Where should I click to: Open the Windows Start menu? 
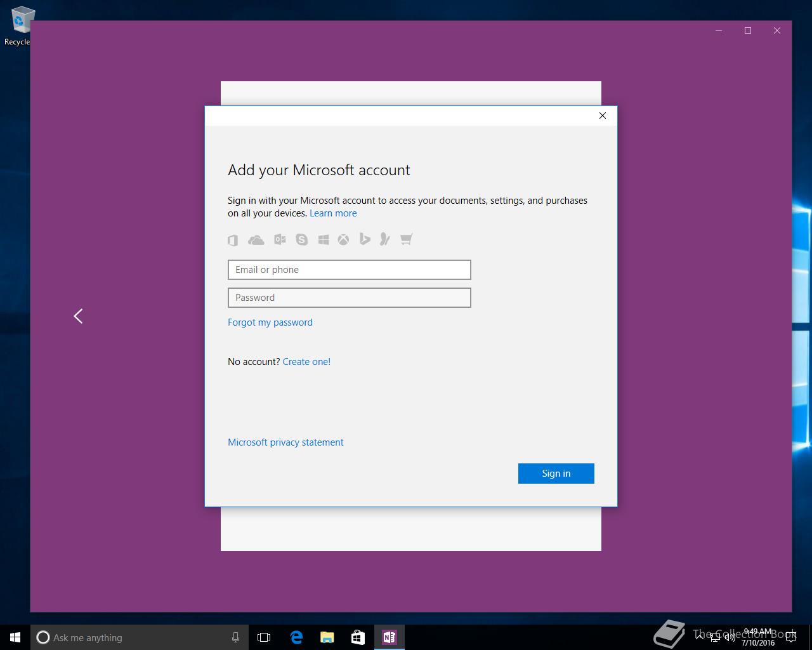[x=15, y=637]
